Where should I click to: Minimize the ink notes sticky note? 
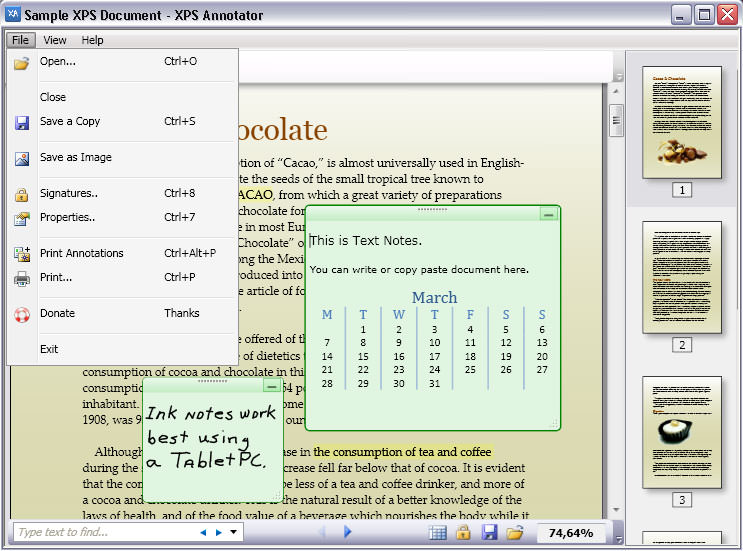[x=272, y=387]
